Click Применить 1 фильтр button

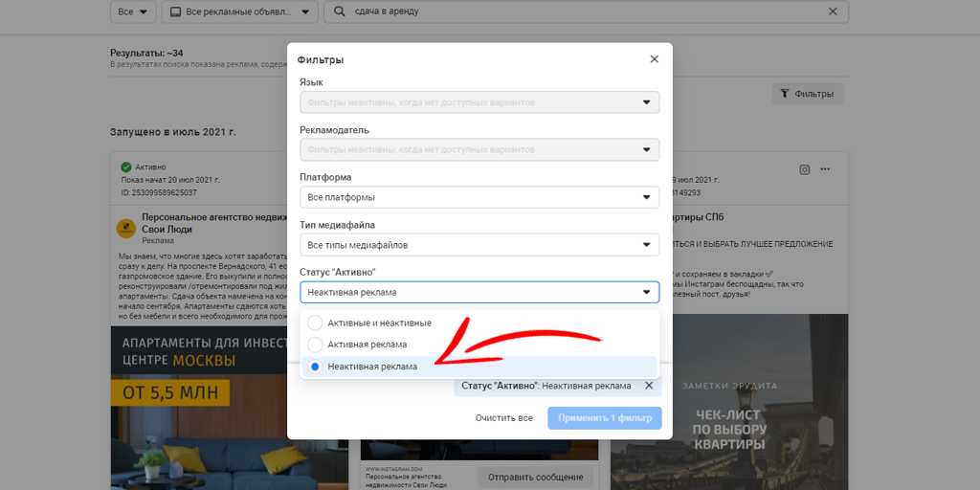point(604,418)
